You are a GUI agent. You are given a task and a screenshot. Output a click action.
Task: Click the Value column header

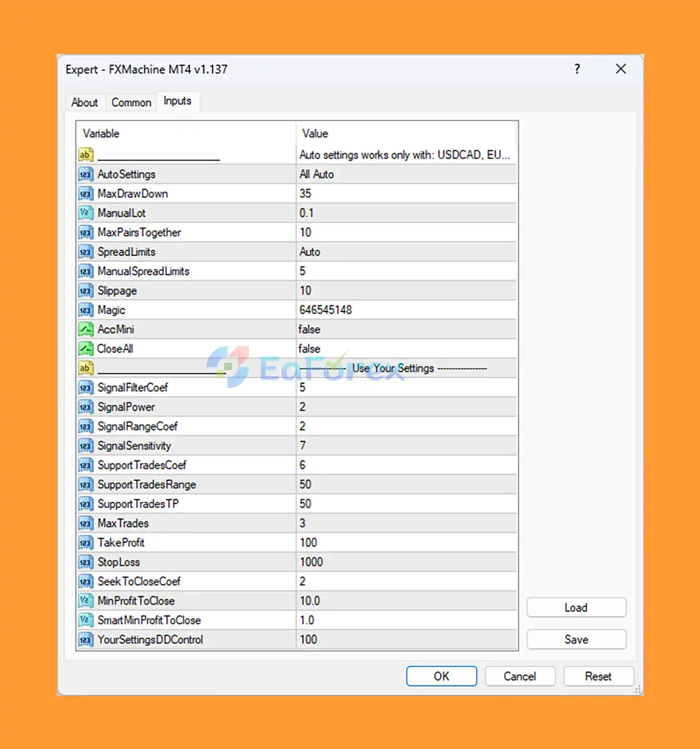[406, 133]
